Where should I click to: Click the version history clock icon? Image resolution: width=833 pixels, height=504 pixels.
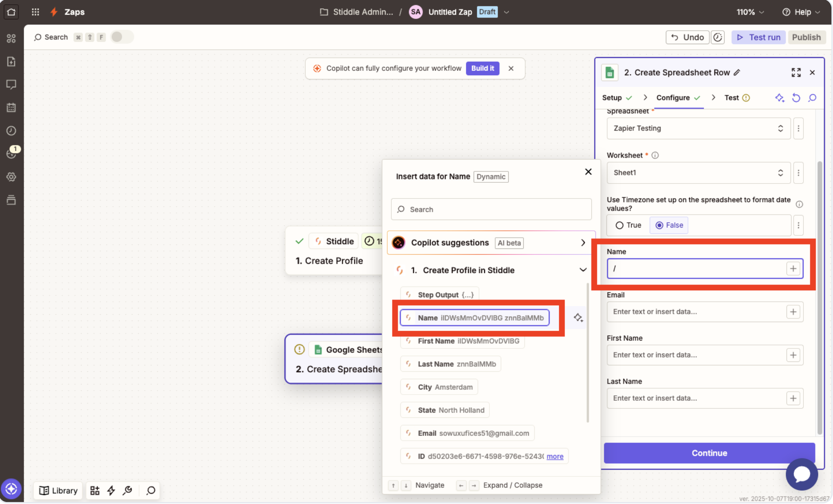click(x=718, y=37)
